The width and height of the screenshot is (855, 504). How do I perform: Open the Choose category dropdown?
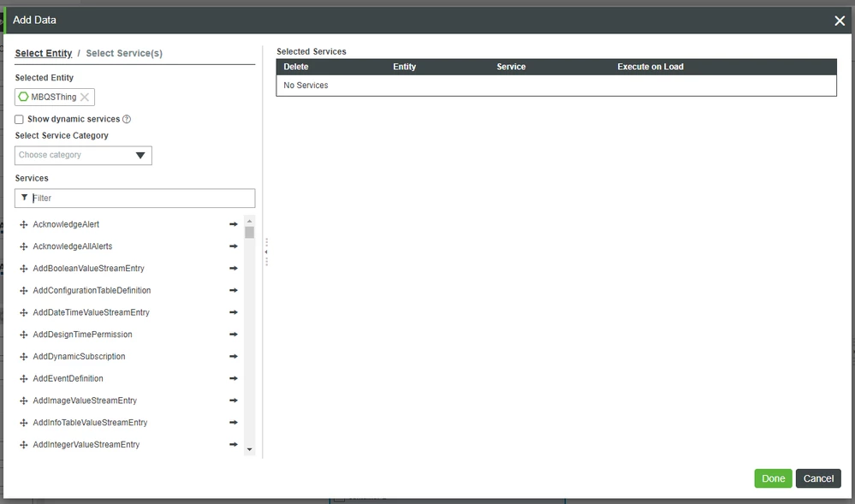(x=82, y=155)
